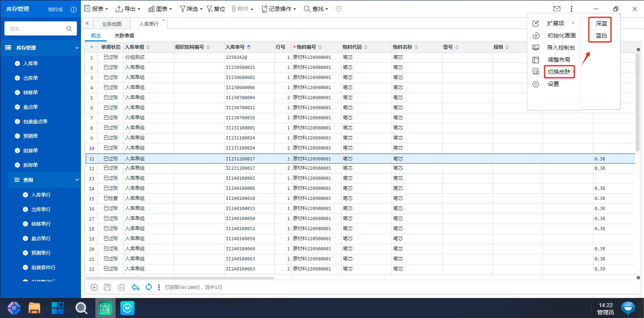Open the 报表 report dropdown
The width and height of the screenshot is (644, 318).
coord(96,9)
